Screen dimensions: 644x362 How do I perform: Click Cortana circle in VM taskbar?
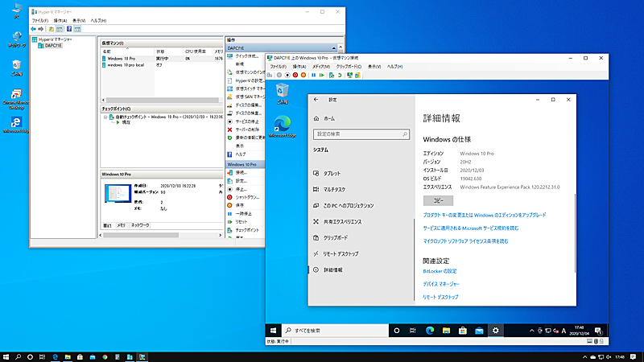pos(397,331)
